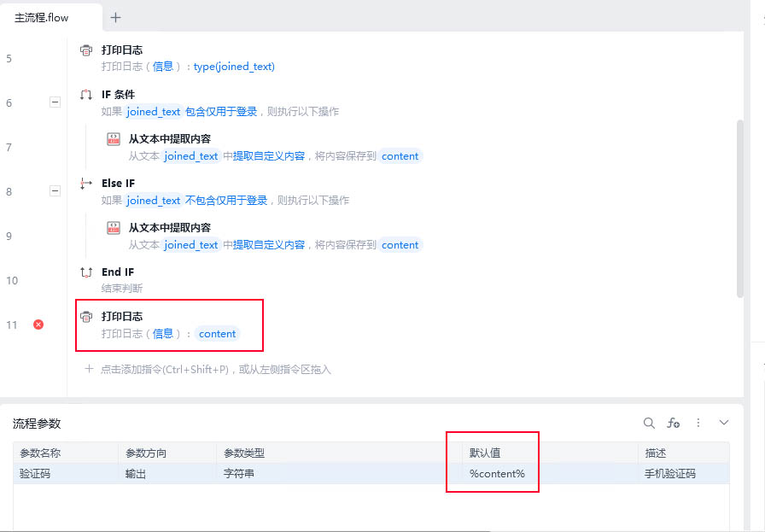Click the extract-text icon on line 7
The width and height of the screenshot is (765, 532).
point(114,139)
